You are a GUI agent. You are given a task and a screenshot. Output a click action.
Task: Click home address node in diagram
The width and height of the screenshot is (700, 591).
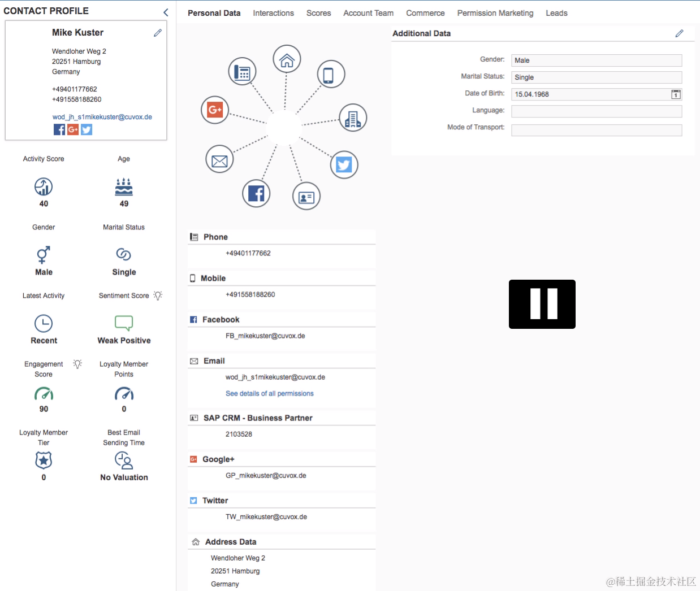click(x=287, y=59)
